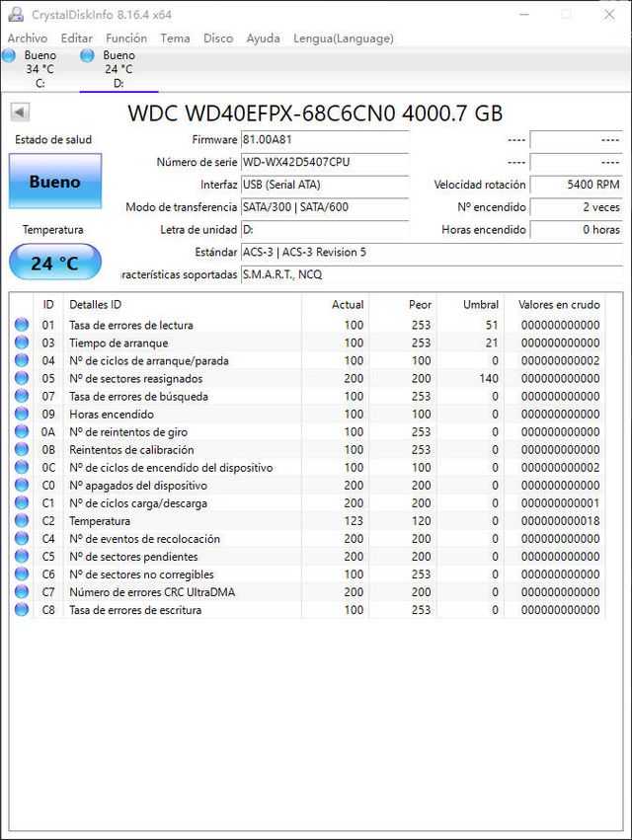This screenshot has width=632, height=840.
Task: Click raw value 000000000018 in C2 Temperatura row
Action: coord(560,521)
